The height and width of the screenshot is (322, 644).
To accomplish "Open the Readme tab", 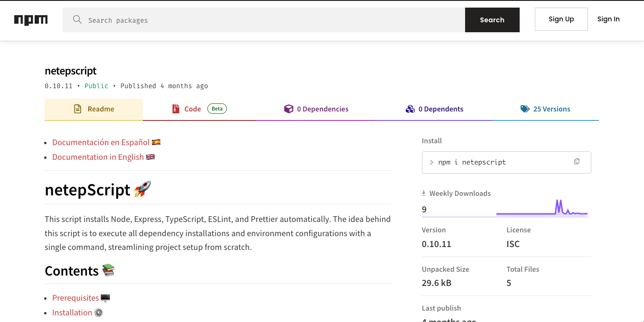I will click(x=93, y=110).
